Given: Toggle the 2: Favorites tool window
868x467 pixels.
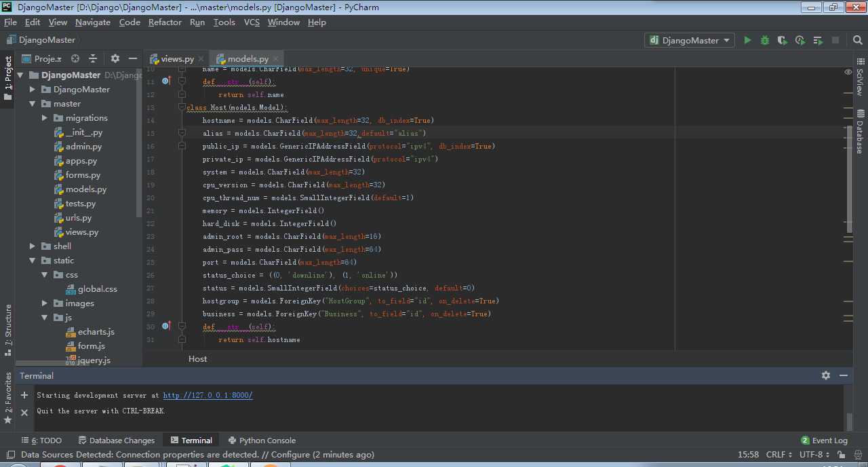Looking at the screenshot, I should pyautogui.click(x=7, y=398).
